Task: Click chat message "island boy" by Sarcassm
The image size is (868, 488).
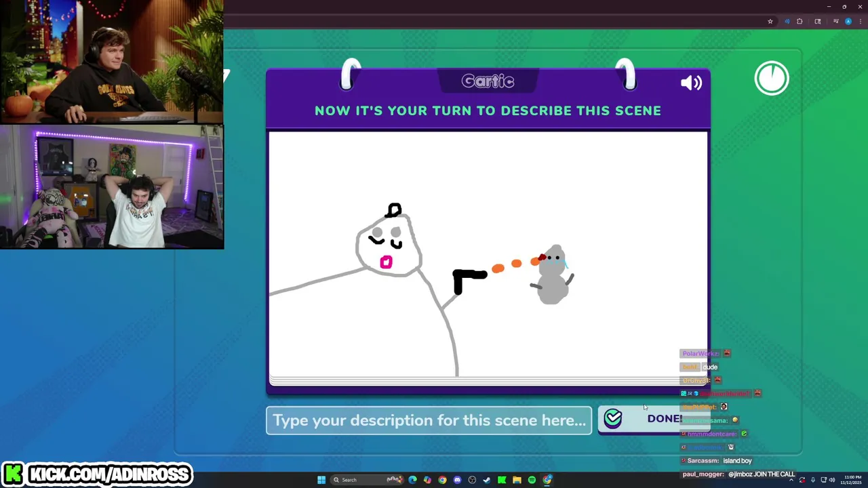Action: (x=737, y=461)
